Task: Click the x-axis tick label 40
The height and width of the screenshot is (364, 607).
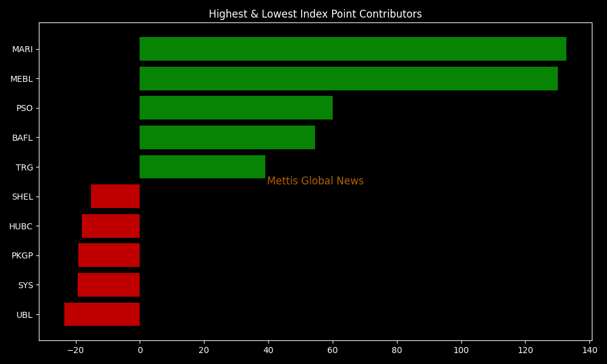Action: click(x=268, y=351)
